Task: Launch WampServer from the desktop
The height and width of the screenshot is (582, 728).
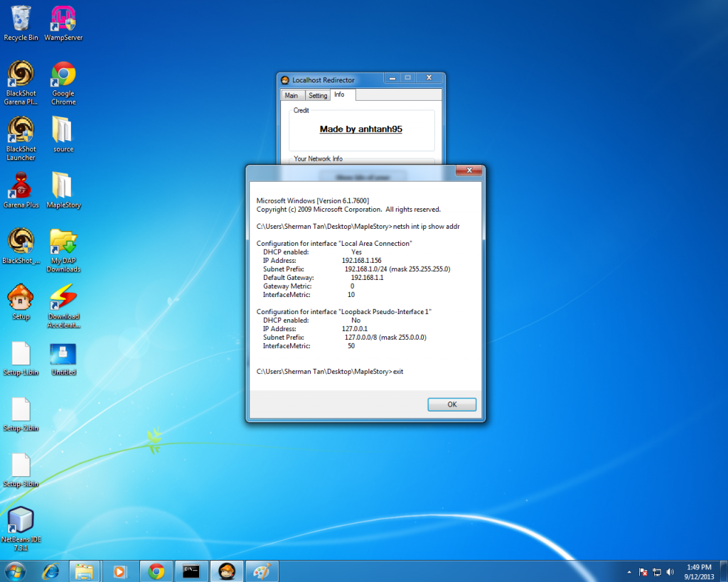Action: point(63,18)
